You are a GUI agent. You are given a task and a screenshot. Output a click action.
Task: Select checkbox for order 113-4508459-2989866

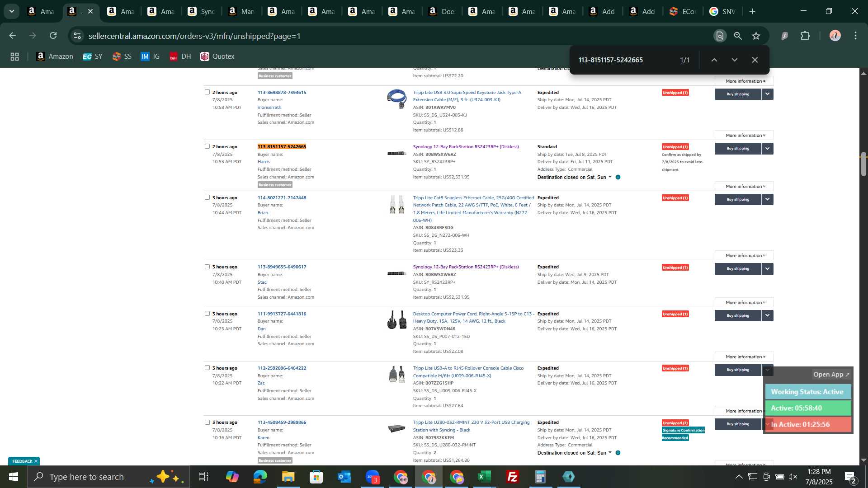[207, 422]
